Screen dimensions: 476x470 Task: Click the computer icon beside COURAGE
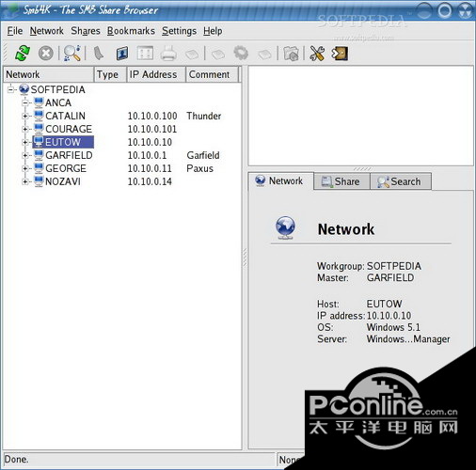pos(39,129)
